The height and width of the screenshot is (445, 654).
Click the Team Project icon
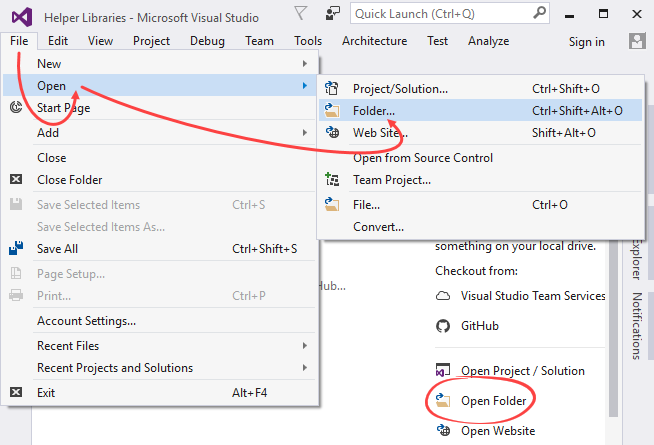coord(332,179)
